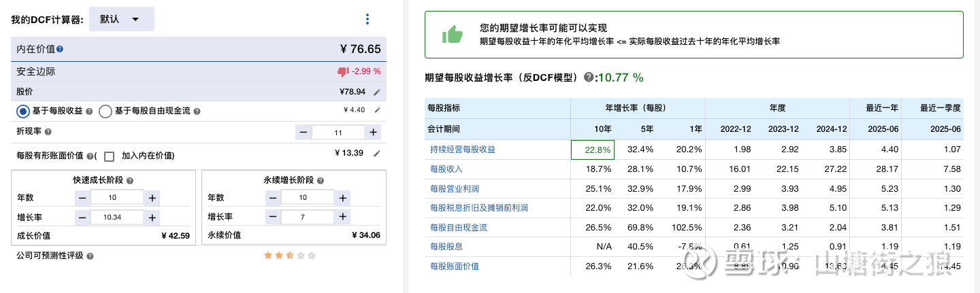Increase the 折现率 value with plus button
Image resolution: width=980 pixels, height=293 pixels.
tap(373, 133)
